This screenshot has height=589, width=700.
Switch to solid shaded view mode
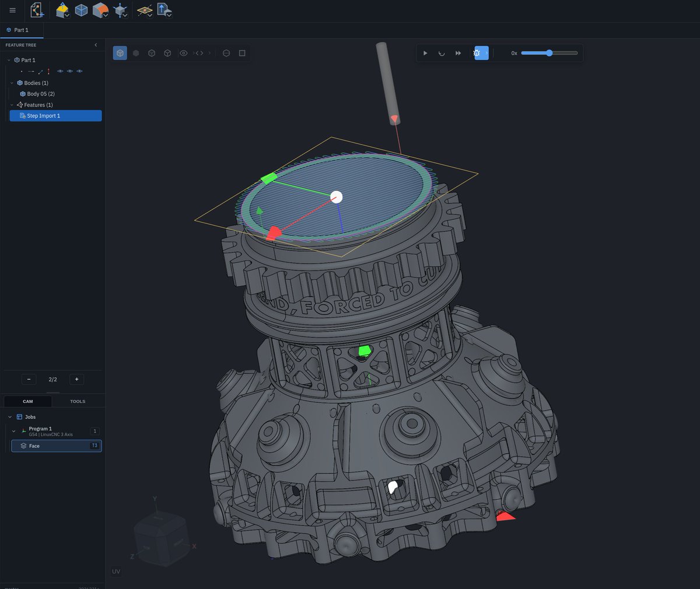click(136, 53)
